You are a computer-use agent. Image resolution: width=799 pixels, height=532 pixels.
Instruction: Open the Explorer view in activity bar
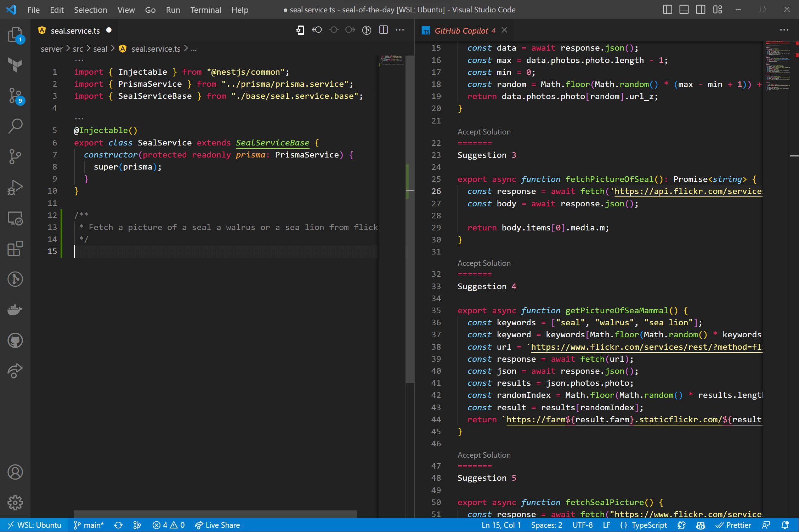[x=15, y=35]
